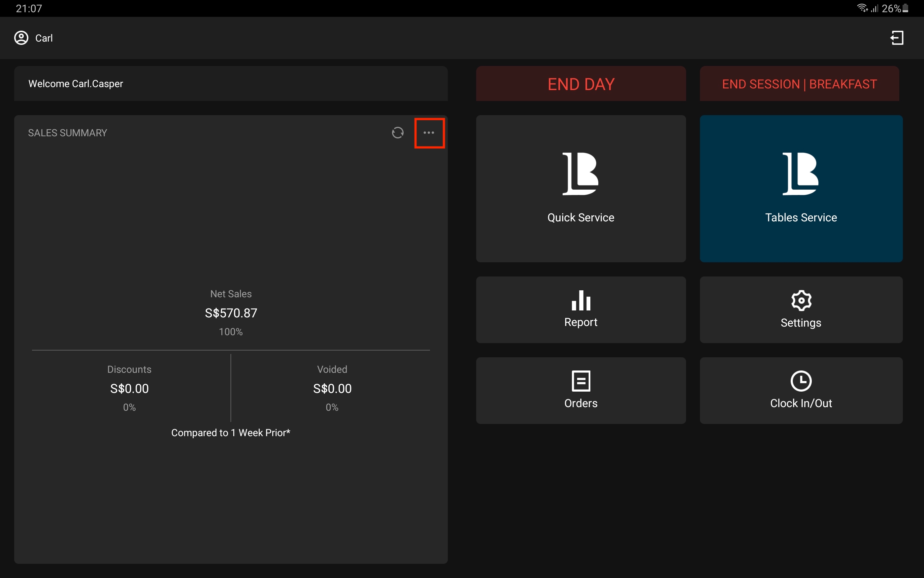Tap the battery indicator in status bar
This screenshot has width=924, height=578.
(905, 8)
